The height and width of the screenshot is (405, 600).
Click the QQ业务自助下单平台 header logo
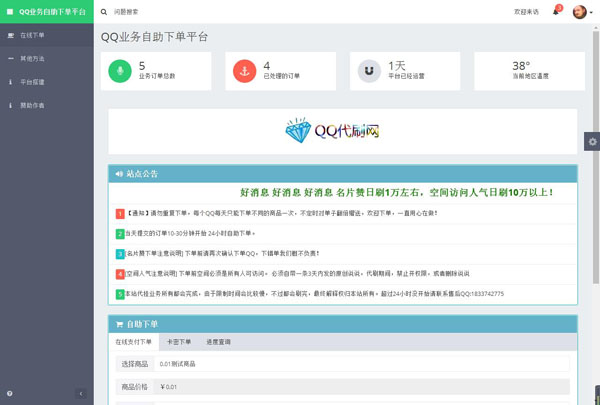(x=47, y=11)
